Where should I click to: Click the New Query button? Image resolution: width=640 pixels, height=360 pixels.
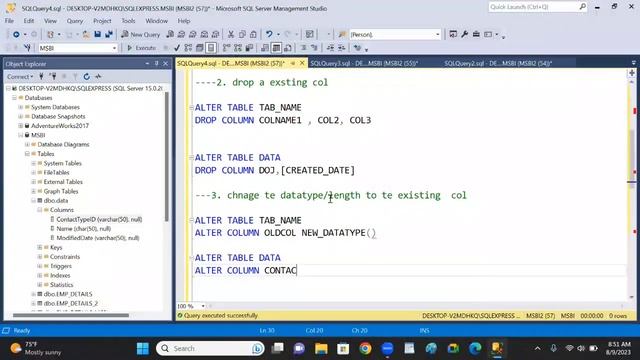point(140,35)
